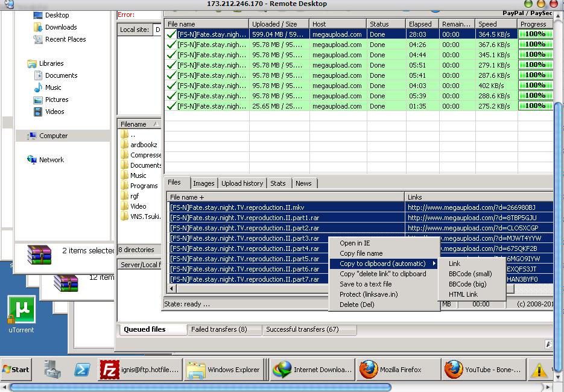Open the News tab

coord(303,183)
